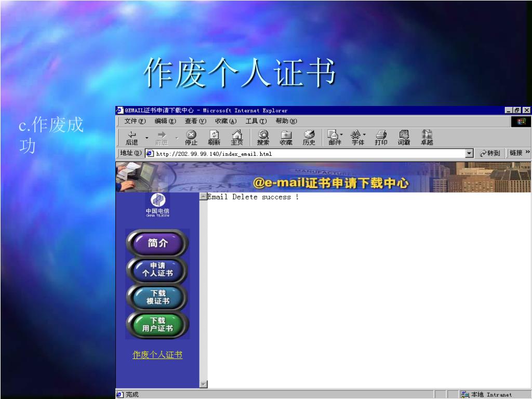This screenshot has height=399, width=532.
Task: Click the IE icon in the title bar
Action: [x=119, y=110]
